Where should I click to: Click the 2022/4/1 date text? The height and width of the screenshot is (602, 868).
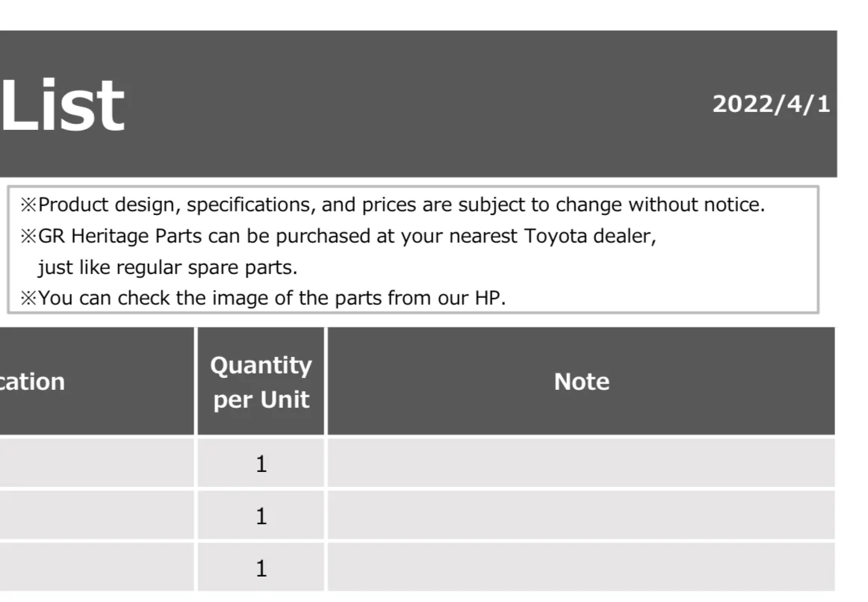771,105
